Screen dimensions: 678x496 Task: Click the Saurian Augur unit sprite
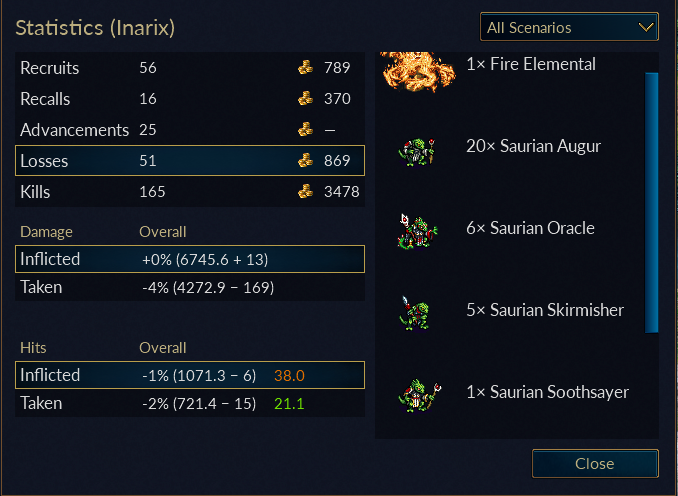point(416,152)
